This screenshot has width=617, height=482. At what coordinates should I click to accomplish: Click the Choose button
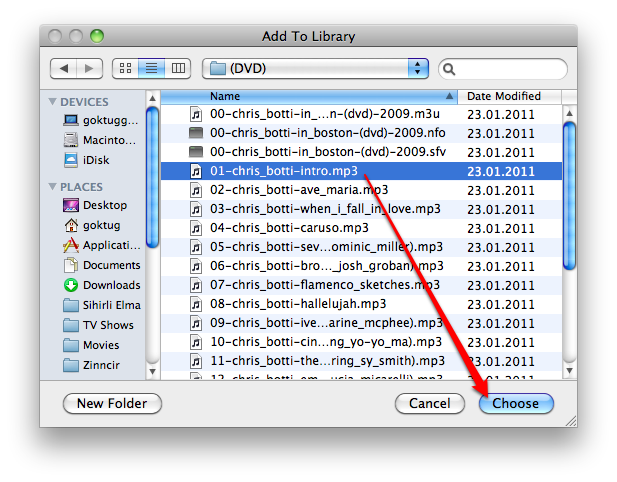[x=516, y=404]
